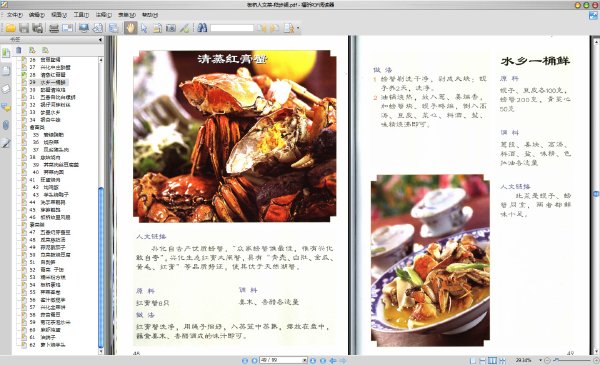Click the zoom in plus button
Viewport: 600px width, 365px height.
tap(596, 360)
